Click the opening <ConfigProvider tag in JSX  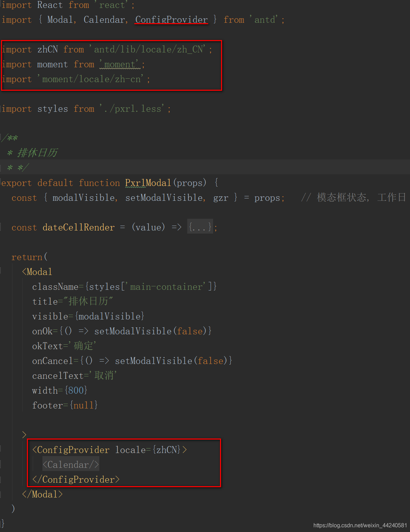(x=71, y=450)
